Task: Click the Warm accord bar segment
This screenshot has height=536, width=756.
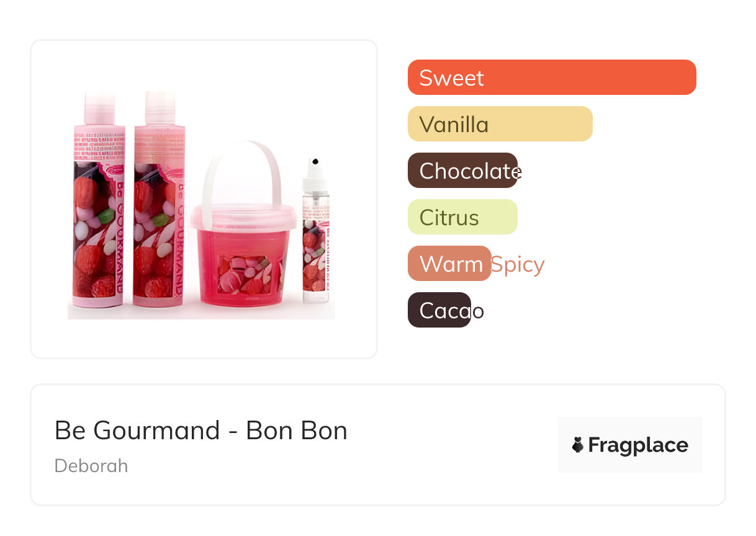Action: 449,264
